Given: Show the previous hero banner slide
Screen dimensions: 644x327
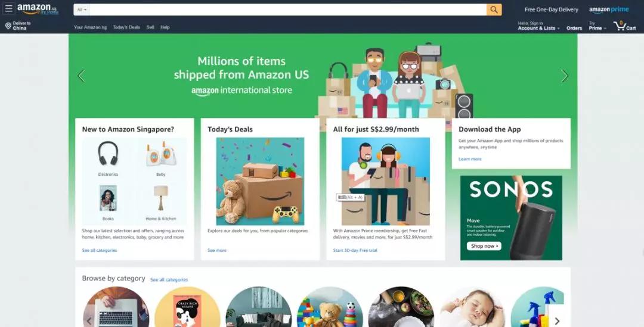Looking at the screenshot, I should pyautogui.click(x=81, y=76).
